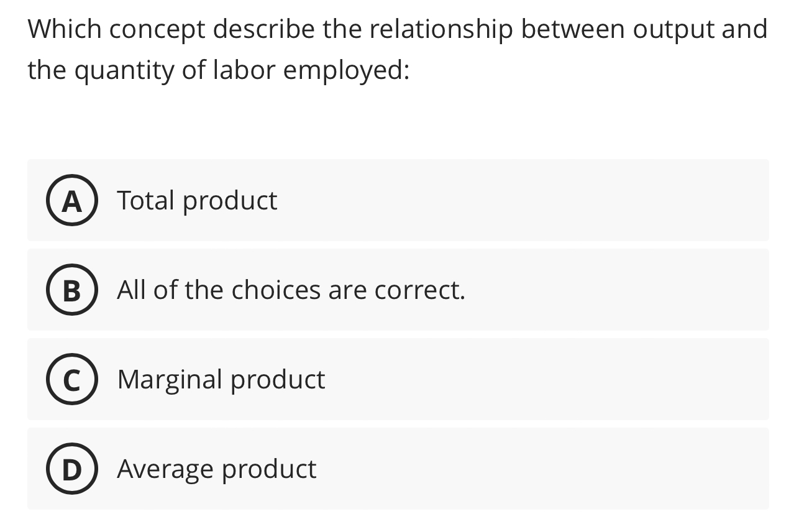
Task: Click the circled letter C badge
Action: click(x=71, y=379)
